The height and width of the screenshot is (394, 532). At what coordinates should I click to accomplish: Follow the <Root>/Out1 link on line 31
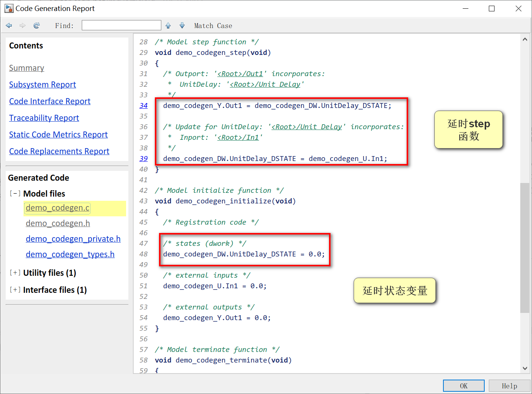click(x=240, y=74)
